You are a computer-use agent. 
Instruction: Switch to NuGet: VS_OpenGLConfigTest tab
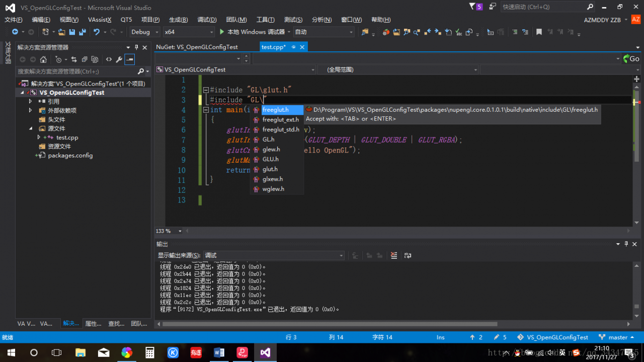pos(197,47)
